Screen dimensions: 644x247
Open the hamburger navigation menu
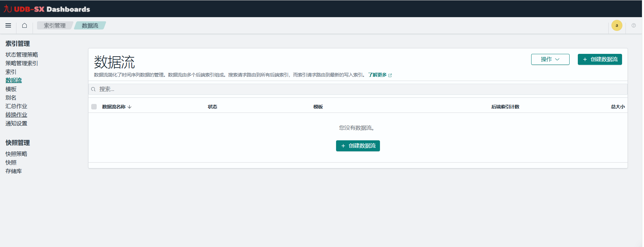coord(8,25)
